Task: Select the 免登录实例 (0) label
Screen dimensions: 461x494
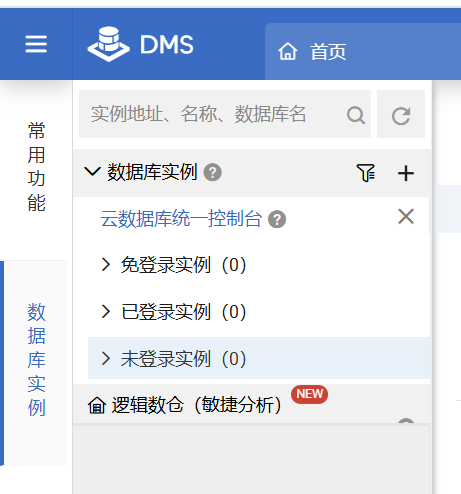Action: 183,265
